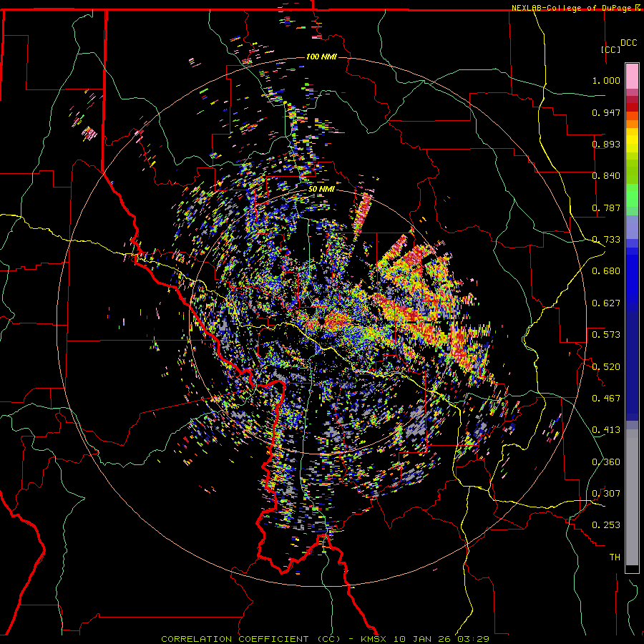
Task: Click the 0.840 scale value
Action: click(606, 176)
